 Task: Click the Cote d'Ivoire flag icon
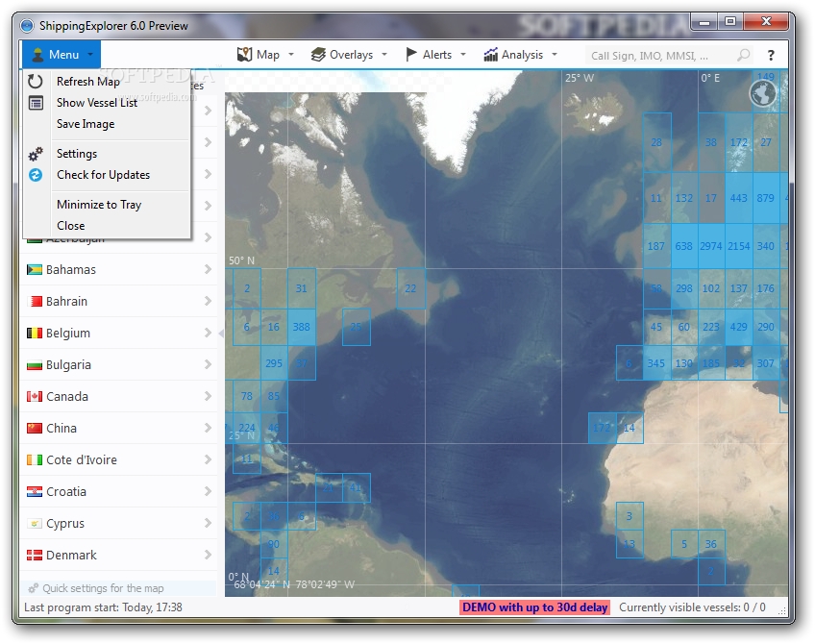[35, 460]
